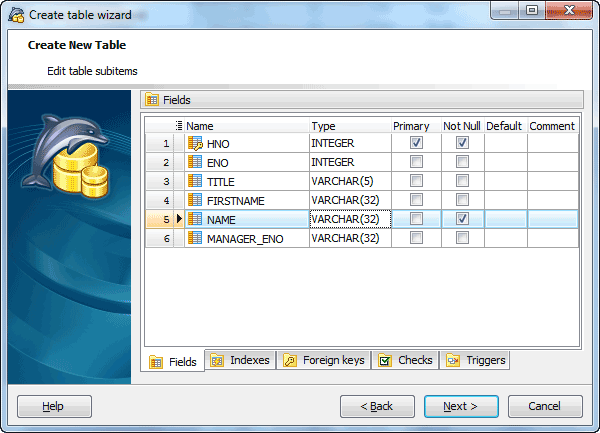Disable Not Null for NAME field
600x433 pixels.
[462, 219]
